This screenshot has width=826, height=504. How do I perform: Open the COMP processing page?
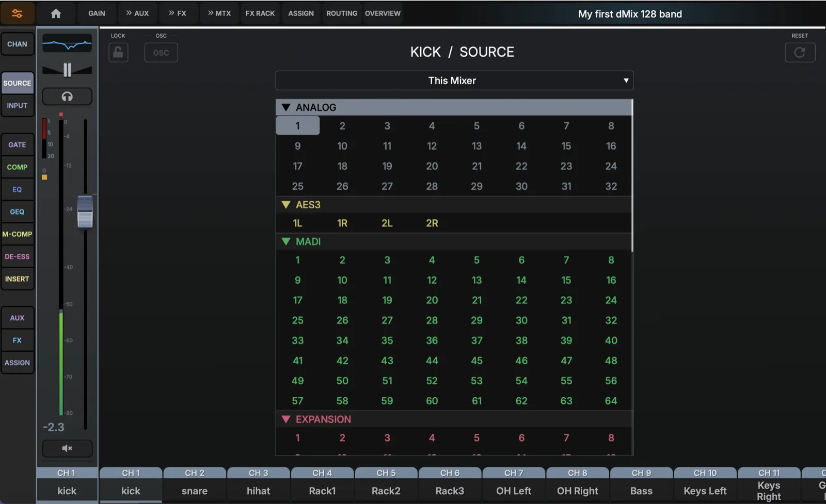pos(17,167)
